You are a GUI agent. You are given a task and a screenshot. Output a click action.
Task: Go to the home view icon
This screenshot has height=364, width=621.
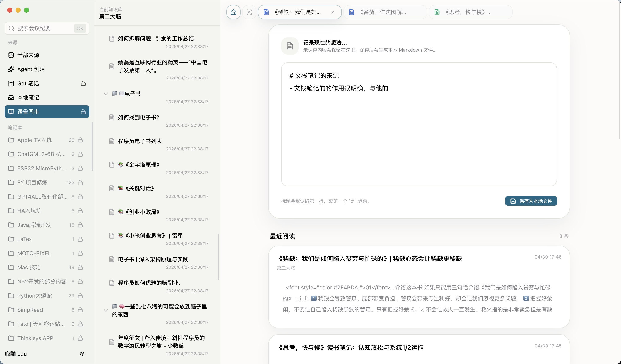point(233,12)
